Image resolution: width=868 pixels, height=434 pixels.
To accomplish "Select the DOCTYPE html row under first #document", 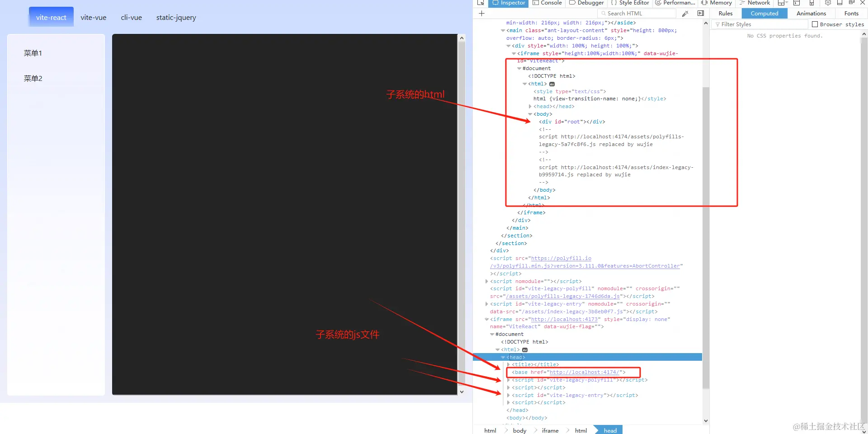I will [x=552, y=76].
